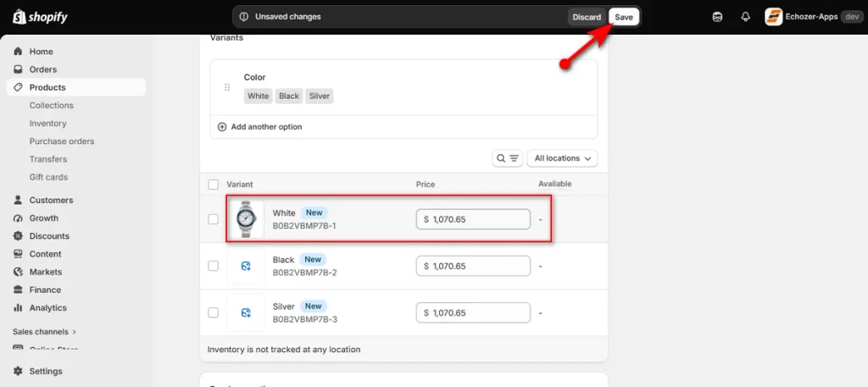Image resolution: width=868 pixels, height=387 pixels.
Task: Select Products in the sidebar
Action: (x=76, y=87)
